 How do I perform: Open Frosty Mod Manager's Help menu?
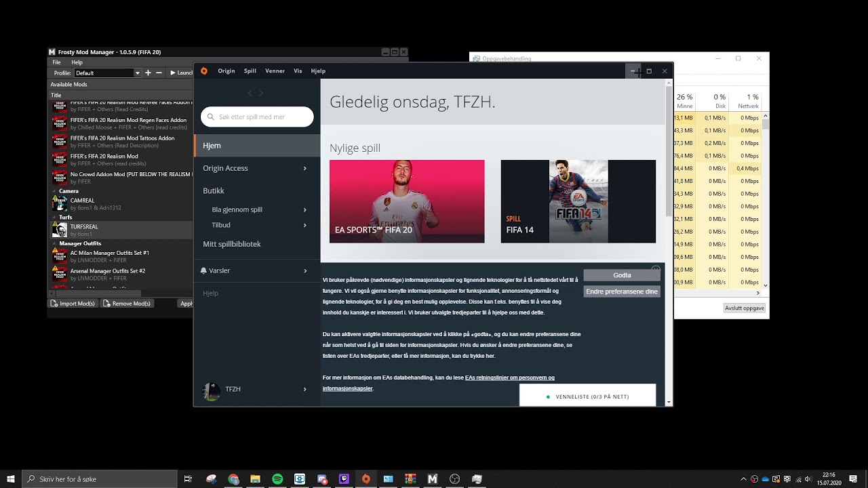coord(77,62)
